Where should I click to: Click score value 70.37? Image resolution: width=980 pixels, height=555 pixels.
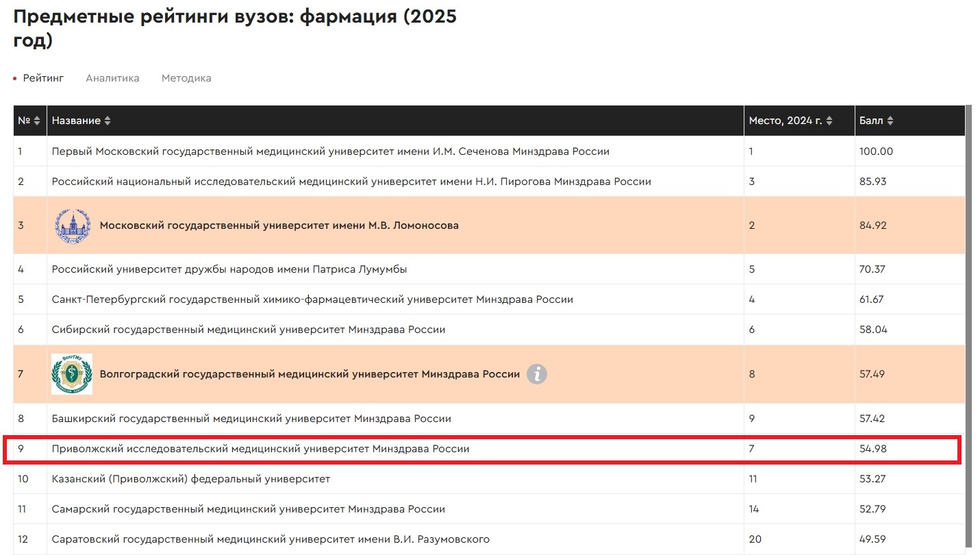872,269
